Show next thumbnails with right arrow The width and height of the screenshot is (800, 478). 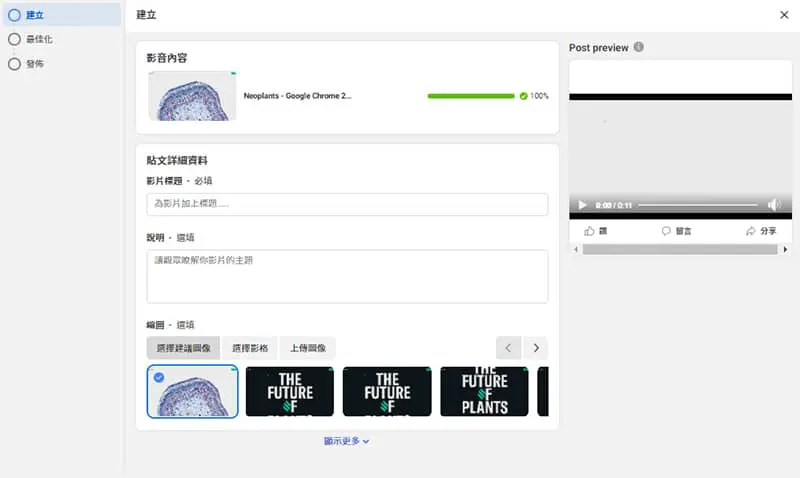point(536,348)
